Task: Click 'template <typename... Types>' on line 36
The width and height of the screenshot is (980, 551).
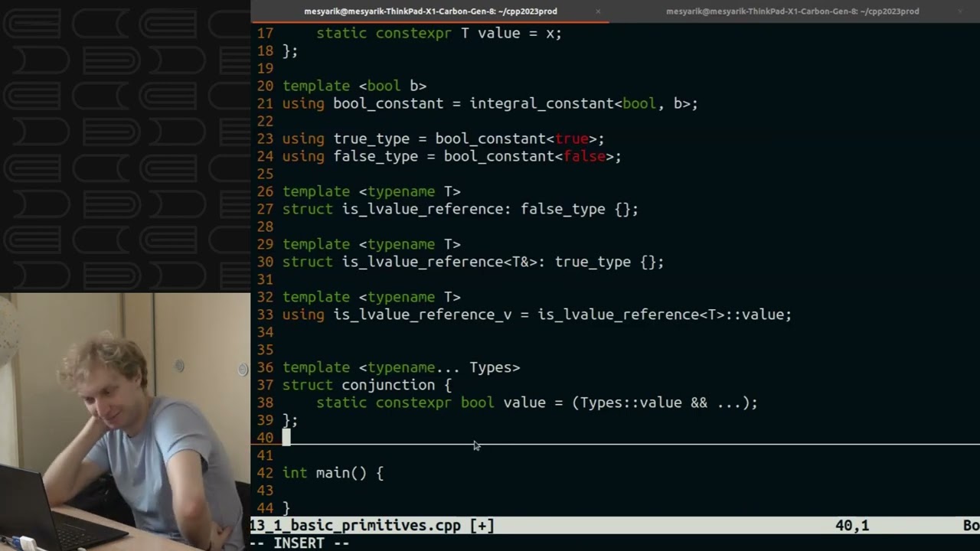Action: (401, 367)
